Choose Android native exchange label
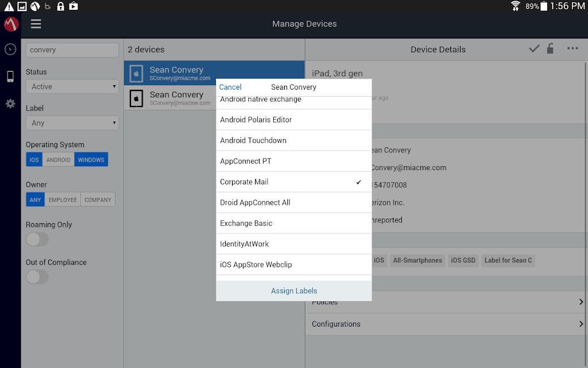Image resolution: width=588 pixels, height=368 pixels. pyautogui.click(x=293, y=103)
